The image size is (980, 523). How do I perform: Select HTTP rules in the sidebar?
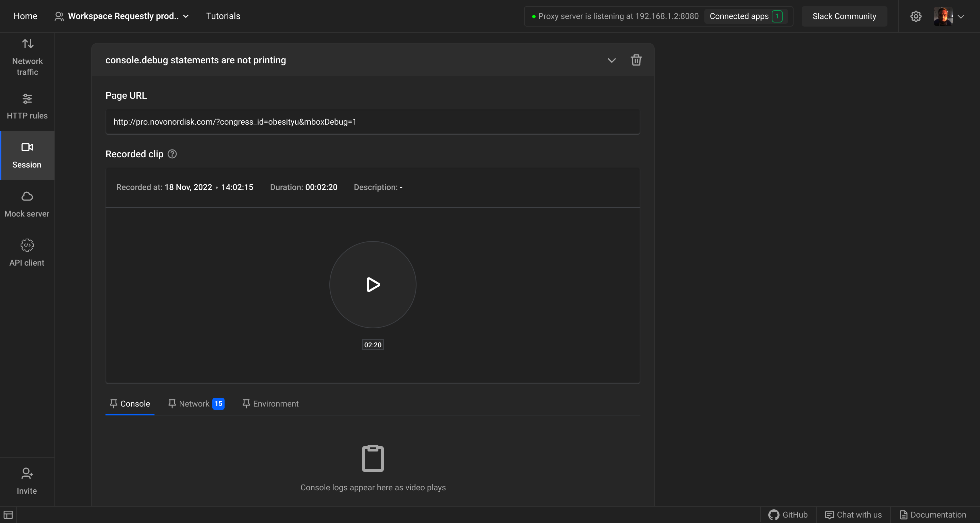point(27,107)
